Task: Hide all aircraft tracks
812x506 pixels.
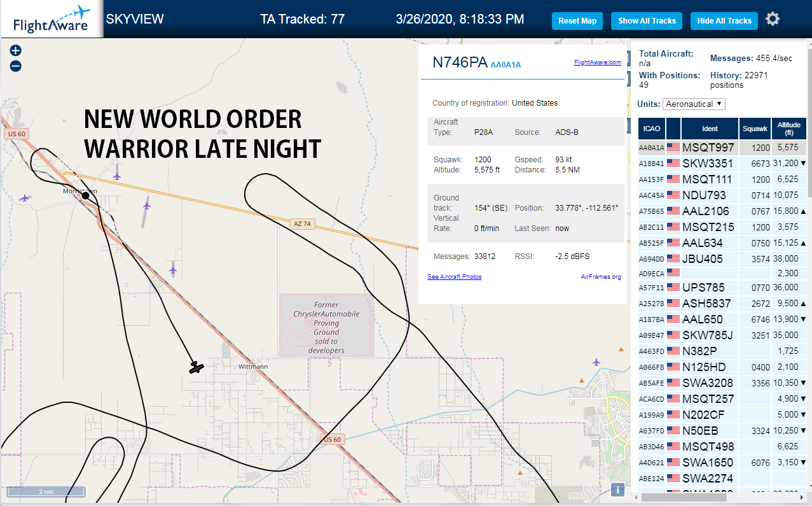Action: pos(724,21)
